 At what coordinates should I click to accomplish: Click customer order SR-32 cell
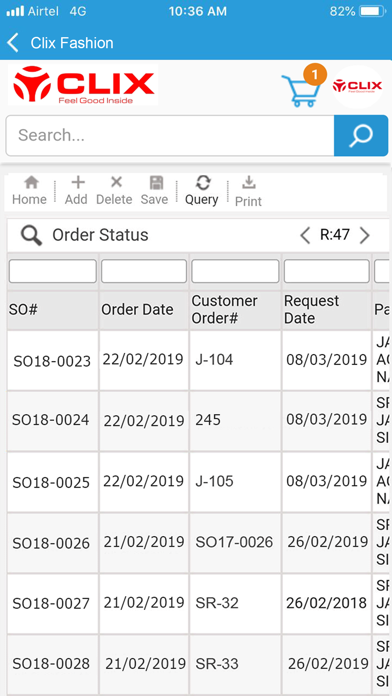(235, 604)
